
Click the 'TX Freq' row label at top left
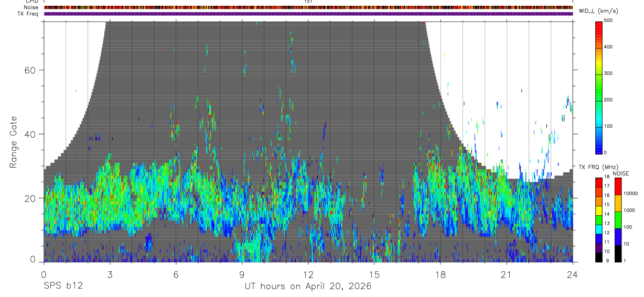point(28,14)
